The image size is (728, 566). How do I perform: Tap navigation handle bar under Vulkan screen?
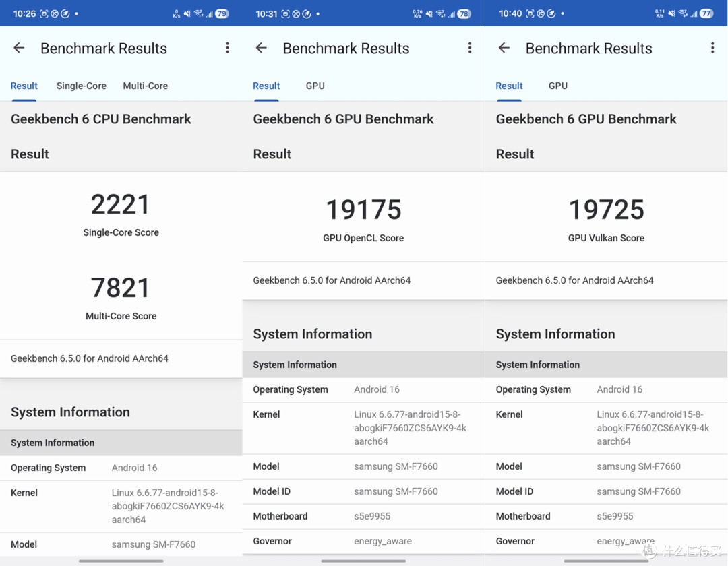click(x=607, y=561)
